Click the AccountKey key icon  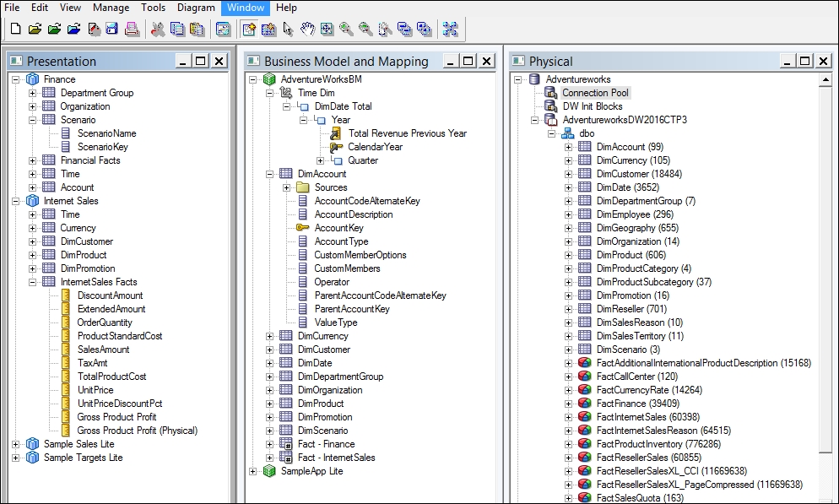pyautogui.click(x=303, y=227)
